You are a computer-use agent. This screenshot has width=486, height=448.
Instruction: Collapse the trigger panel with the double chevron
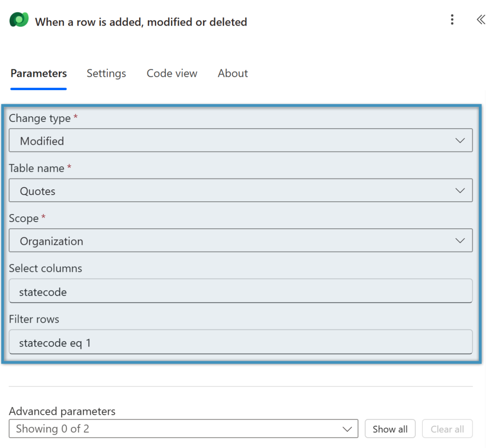[x=480, y=19]
